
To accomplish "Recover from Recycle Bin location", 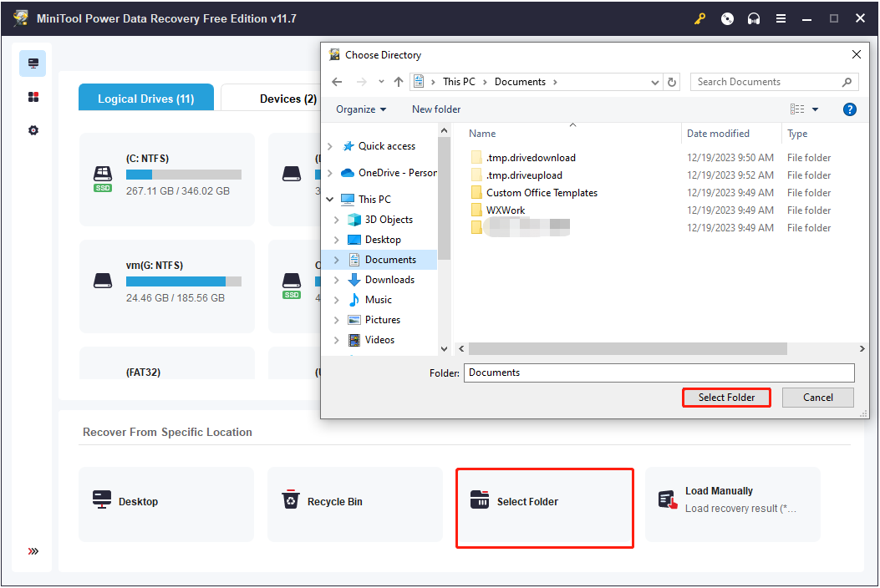I will 354,504.
